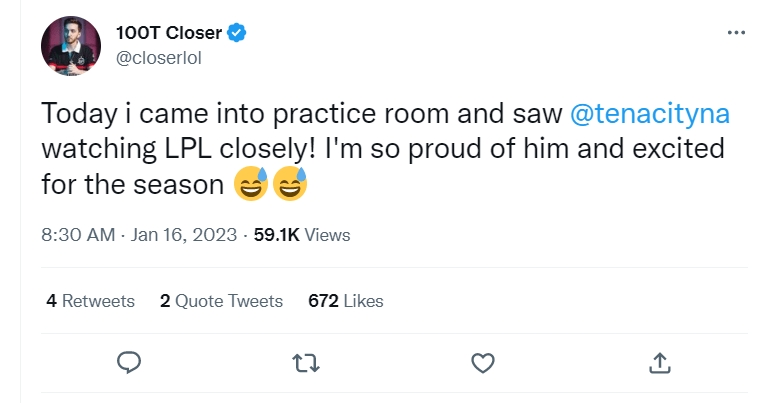Image resolution: width=767 pixels, height=403 pixels.
Task: Open the 2 Quote Tweets list
Action: 222,300
